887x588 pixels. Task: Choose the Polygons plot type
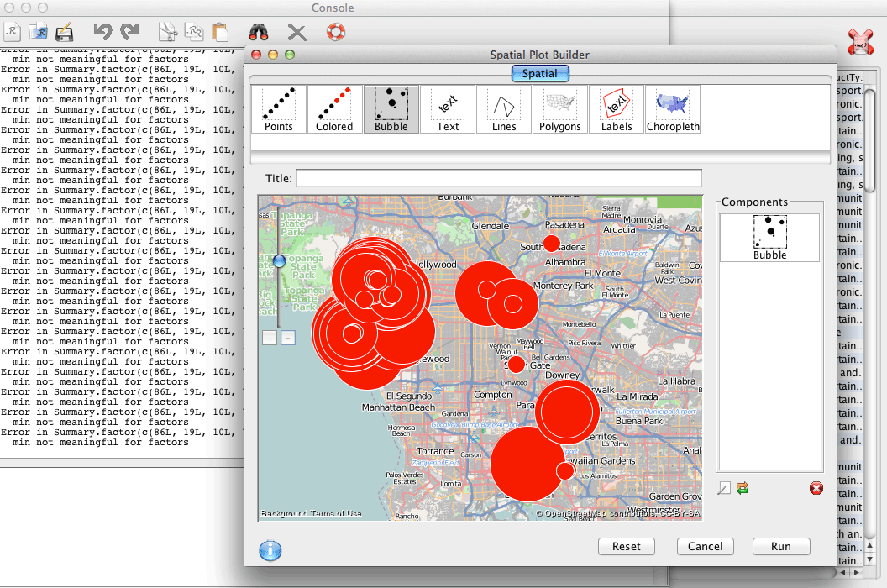560,109
